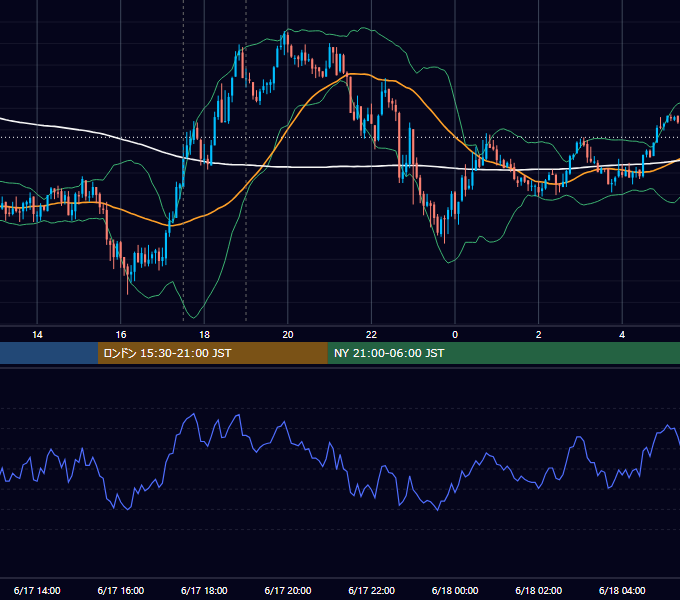Click the 6/17 16:00 date label
This screenshot has width=680, height=600.
[x=121, y=590]
